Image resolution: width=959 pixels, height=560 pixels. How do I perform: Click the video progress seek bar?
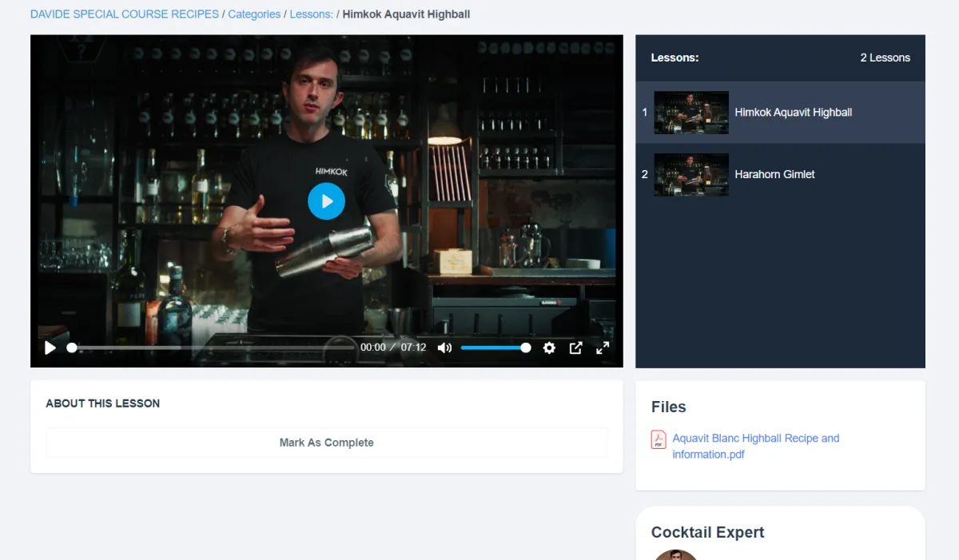211,348
